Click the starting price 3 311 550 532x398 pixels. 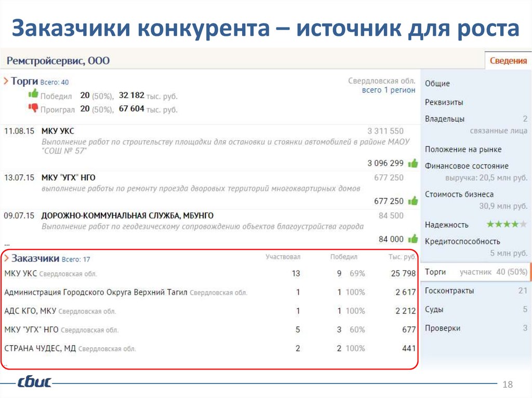coord(385,131)
